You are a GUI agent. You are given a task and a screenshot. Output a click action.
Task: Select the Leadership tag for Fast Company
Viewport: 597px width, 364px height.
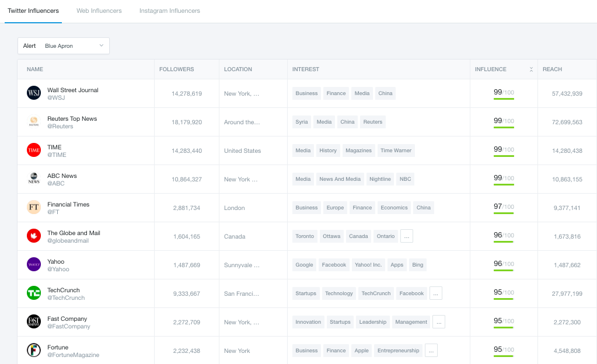click(373, 322)
